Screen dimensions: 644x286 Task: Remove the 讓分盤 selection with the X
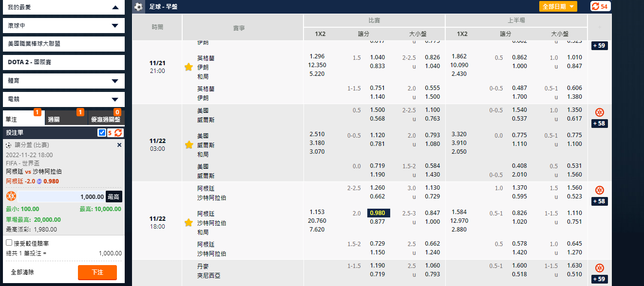pos(119,144)
